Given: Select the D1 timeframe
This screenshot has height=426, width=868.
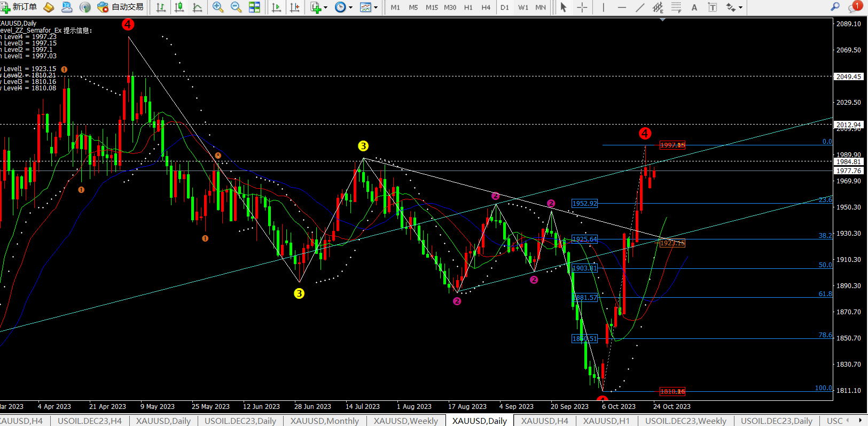Looking at the screenshot, I should (505, 7).
